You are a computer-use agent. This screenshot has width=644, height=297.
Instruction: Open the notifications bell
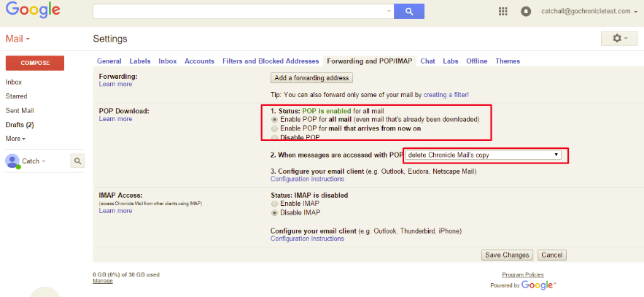click(x=526, y=12)
